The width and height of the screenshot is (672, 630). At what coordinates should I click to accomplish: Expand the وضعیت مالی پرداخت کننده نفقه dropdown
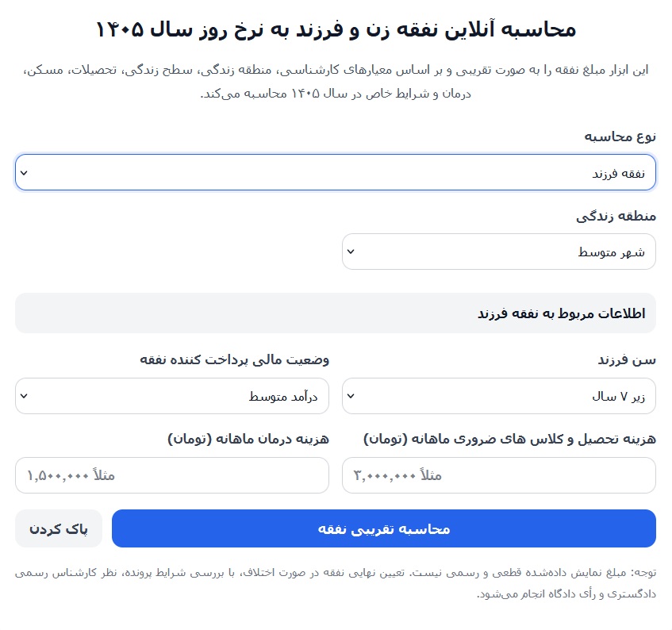[171, 396]
